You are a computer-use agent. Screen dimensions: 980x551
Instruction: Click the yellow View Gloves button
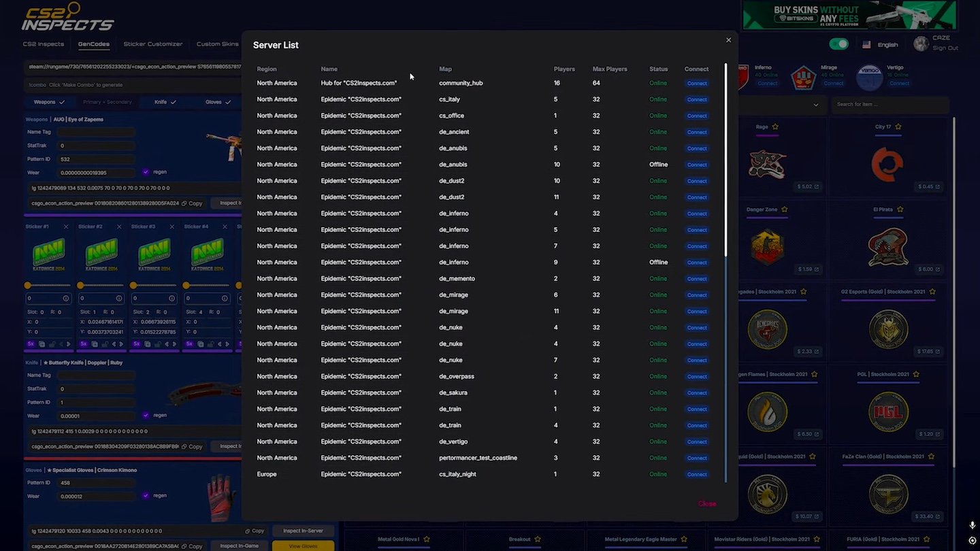[x=303, y=546]
